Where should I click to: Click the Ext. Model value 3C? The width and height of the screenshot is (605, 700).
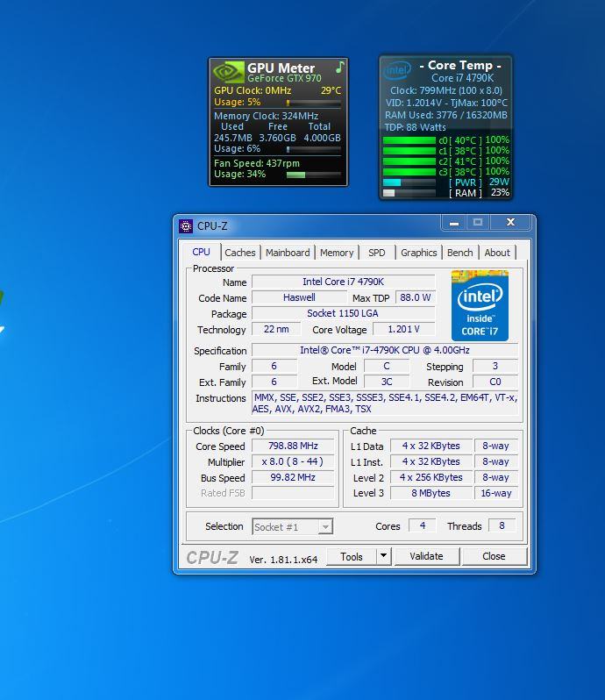[x=387, y=382]
